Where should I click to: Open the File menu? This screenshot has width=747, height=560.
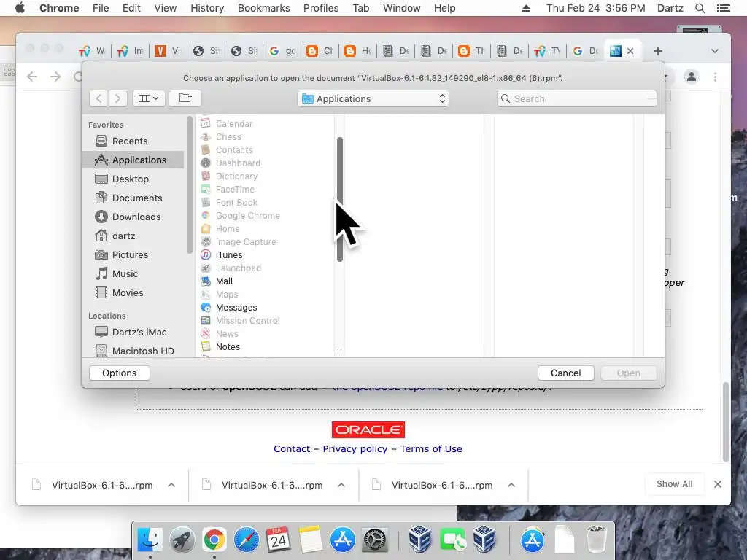pos(101,8)
